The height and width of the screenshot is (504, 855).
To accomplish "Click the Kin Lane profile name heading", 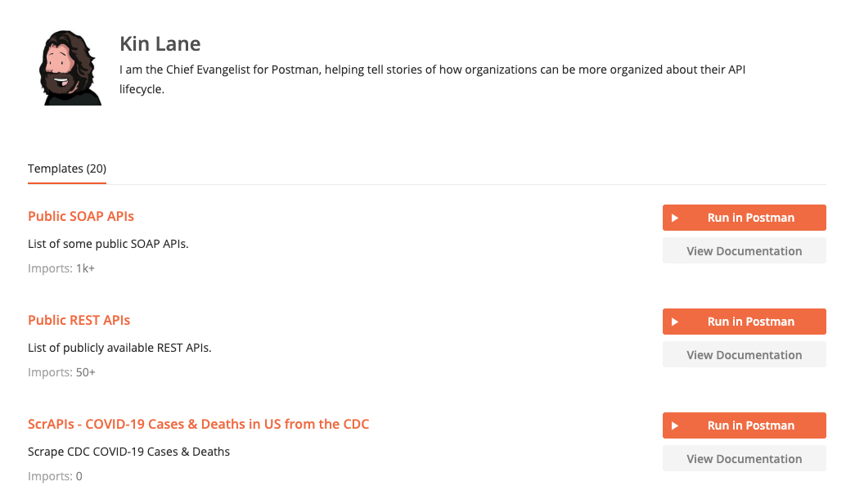I will coord(160,43).
